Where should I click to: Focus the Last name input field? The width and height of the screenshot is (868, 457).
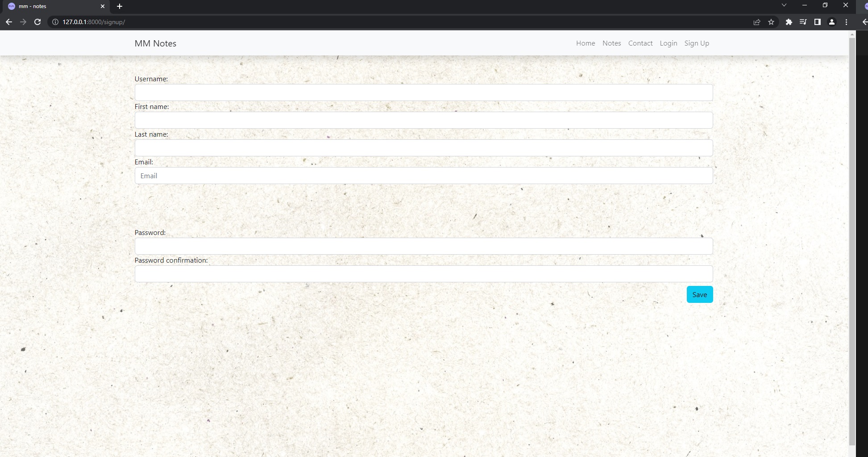[x=424, y=148]
